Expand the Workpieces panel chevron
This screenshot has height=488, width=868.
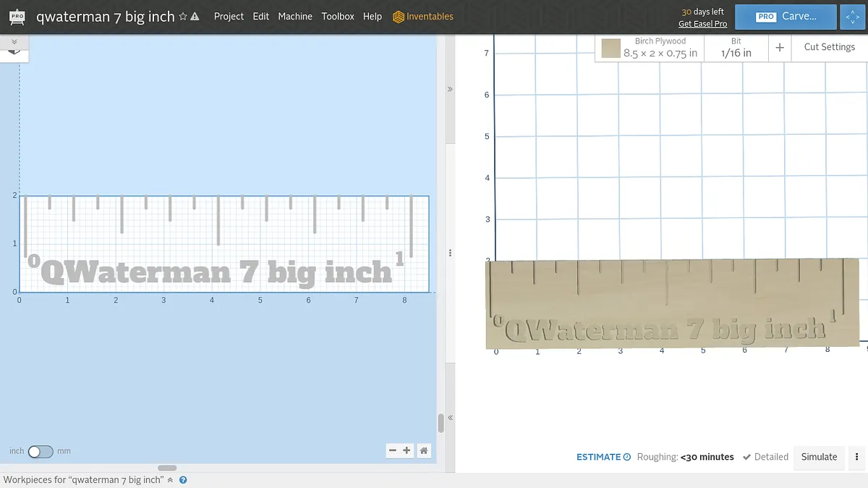click(x=171, y=480)
